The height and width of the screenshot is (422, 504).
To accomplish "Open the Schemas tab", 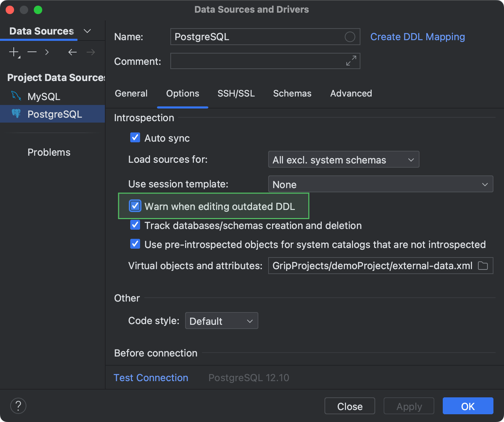I will click(292, 93).
